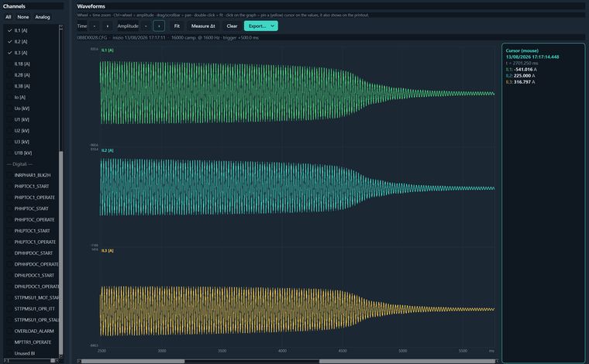Click the Fit button
Viewport: 589px width, 364px height.
point(177,26)
